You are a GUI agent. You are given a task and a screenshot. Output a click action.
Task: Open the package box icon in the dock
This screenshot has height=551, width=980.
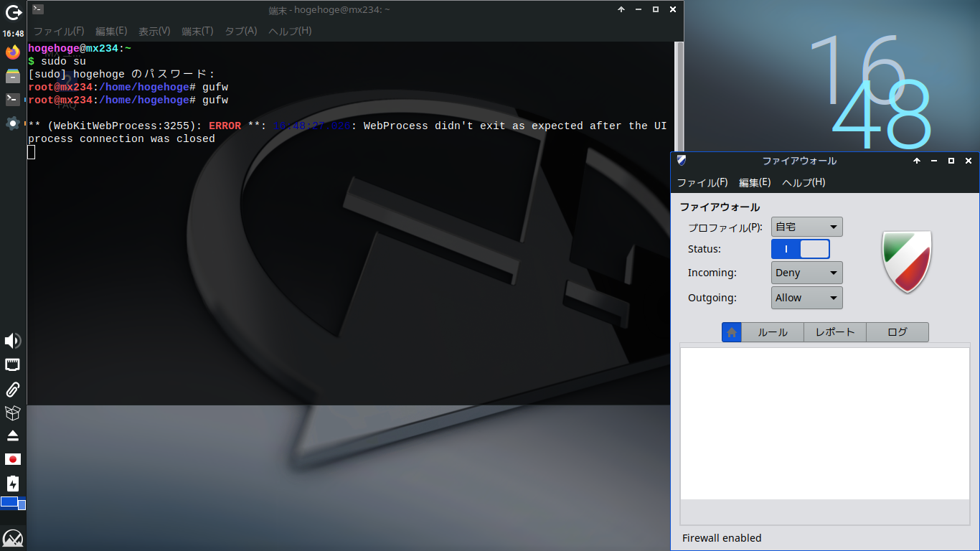point(11,413)
